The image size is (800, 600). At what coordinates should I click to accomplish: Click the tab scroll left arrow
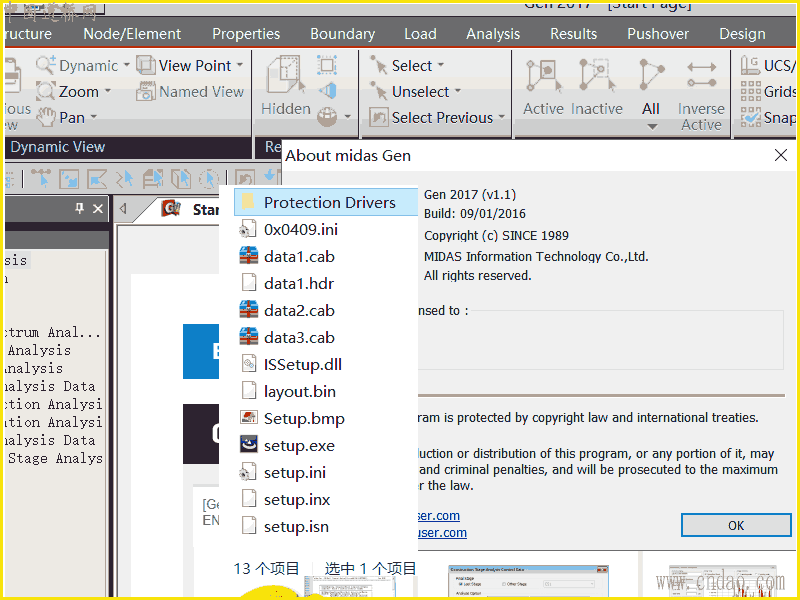[123, 209]
